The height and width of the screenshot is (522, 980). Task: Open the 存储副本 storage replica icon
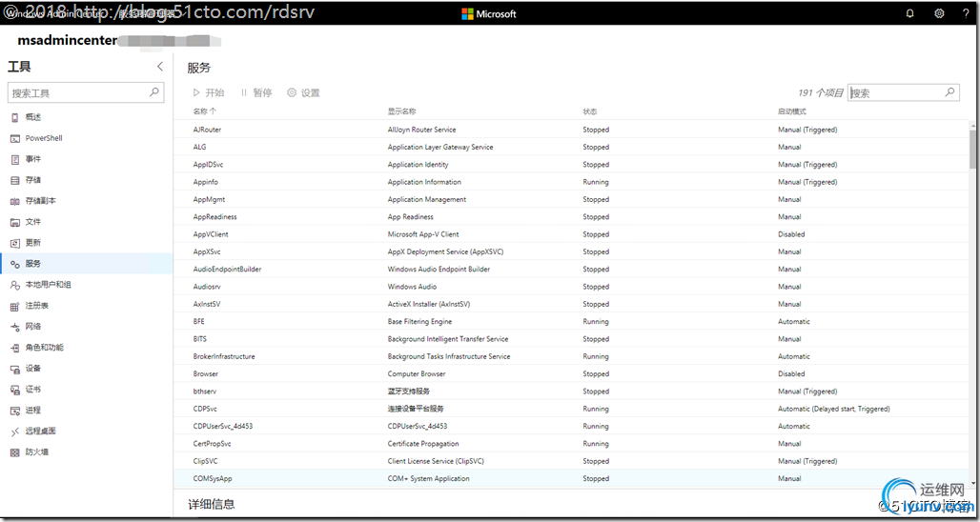(x=15, y=201)
